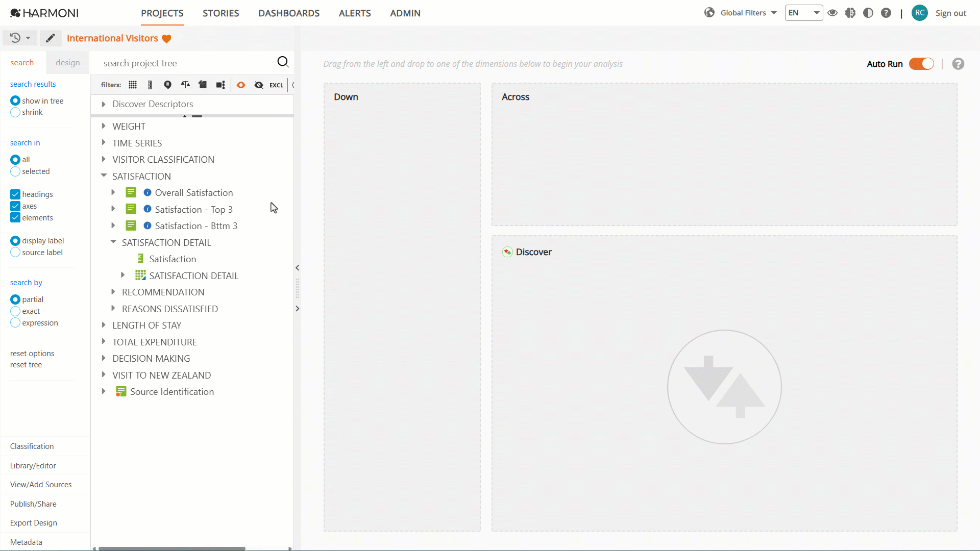Collapse the SATISFACTION section
980x551 pixels.
104,176
